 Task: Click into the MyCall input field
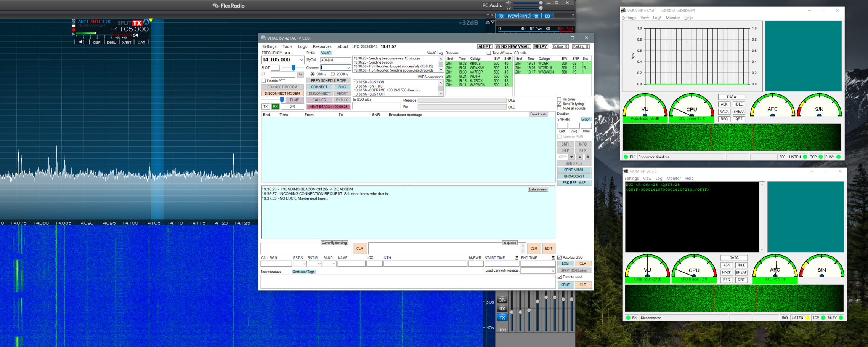tap(335, 60)
